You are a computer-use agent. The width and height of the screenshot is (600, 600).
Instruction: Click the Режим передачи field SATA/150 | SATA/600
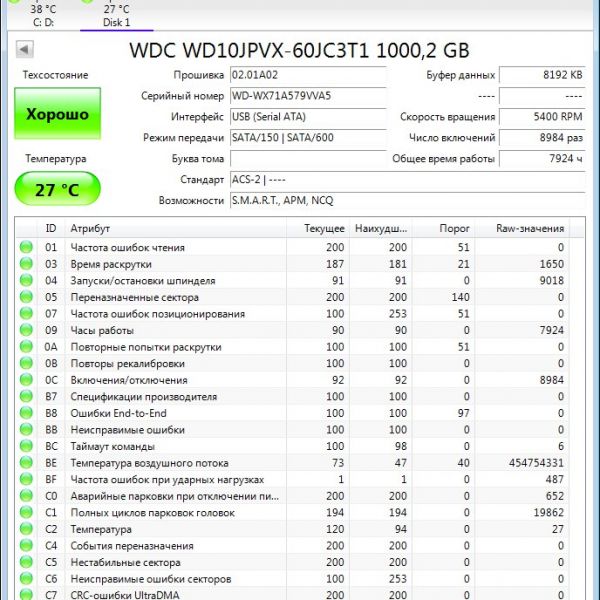click(308, 138)
